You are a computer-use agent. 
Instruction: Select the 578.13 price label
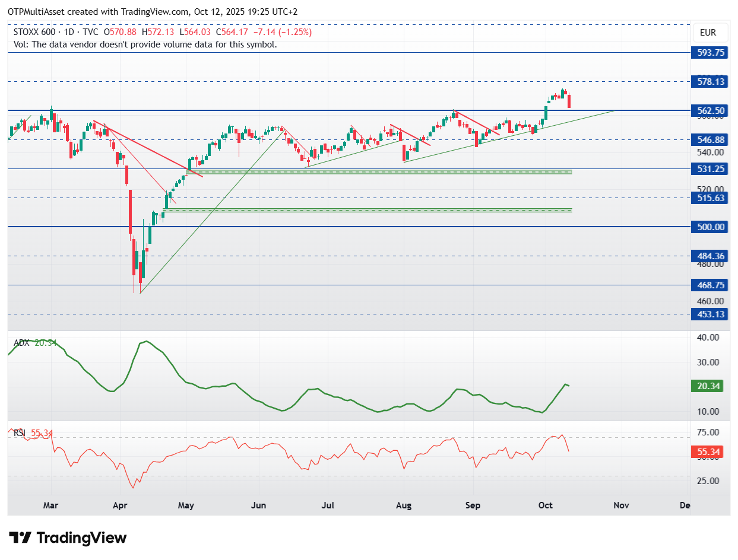tap(711, 82)
